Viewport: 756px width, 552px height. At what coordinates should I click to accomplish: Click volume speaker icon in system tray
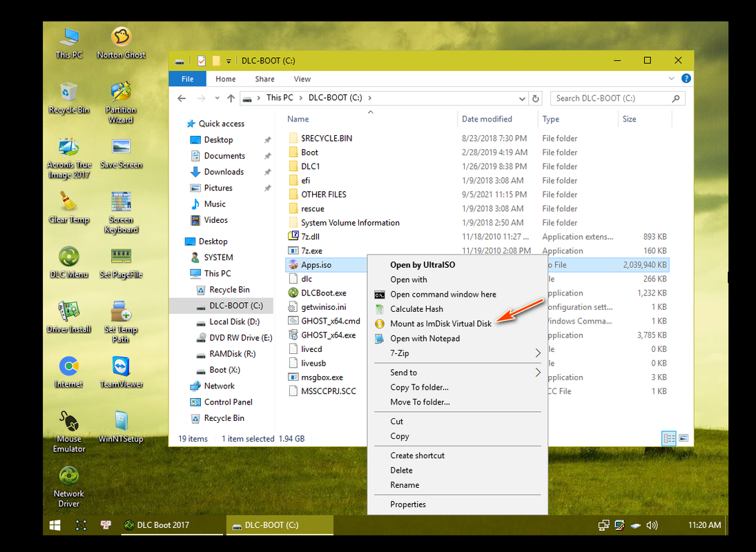click(652, 525)
